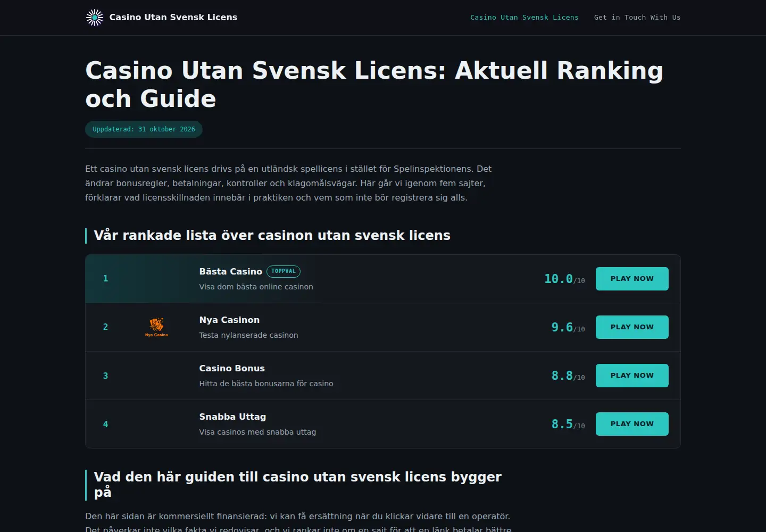Click heading Vår rankade lista över casinon
Image resolution: width=766 pixels, height=532 pixels.
[x=272, y=236]
